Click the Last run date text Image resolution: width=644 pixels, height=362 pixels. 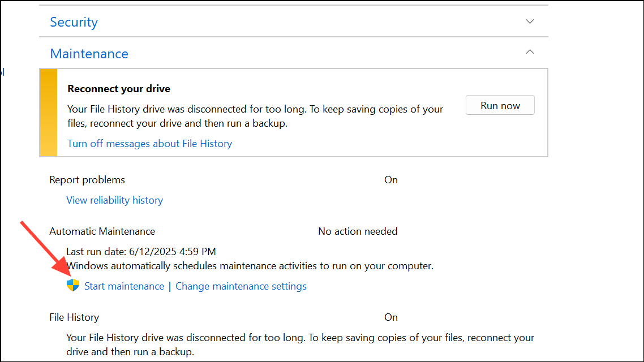[x=141, y=252]
